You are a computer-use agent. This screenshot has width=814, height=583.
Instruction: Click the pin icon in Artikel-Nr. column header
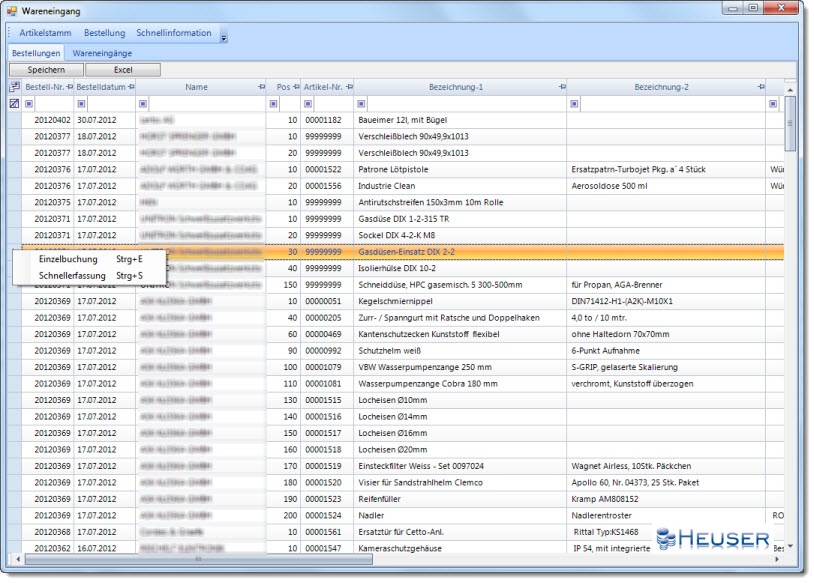point(349,87)
